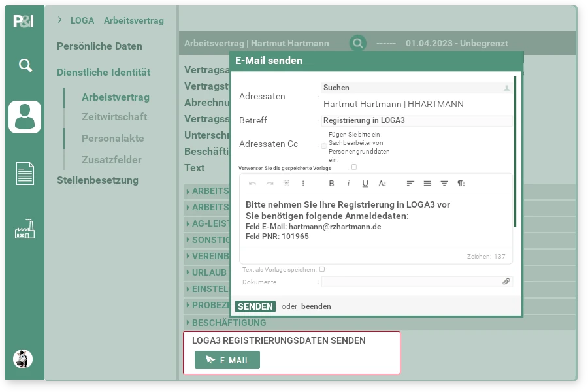Click the Dokumente attachment field
Image resolution: width=588 pixels, height=392 pixels.
click(x=417, y=282)
